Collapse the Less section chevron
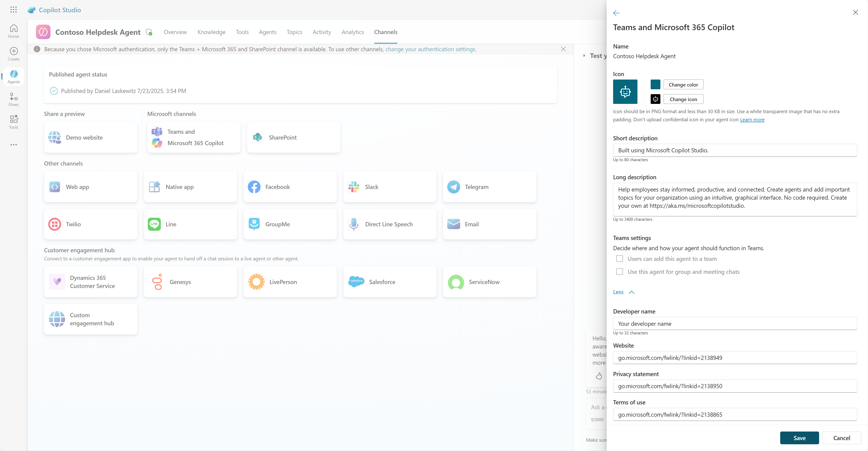This screenshot has height=451, width=868. 631,292
